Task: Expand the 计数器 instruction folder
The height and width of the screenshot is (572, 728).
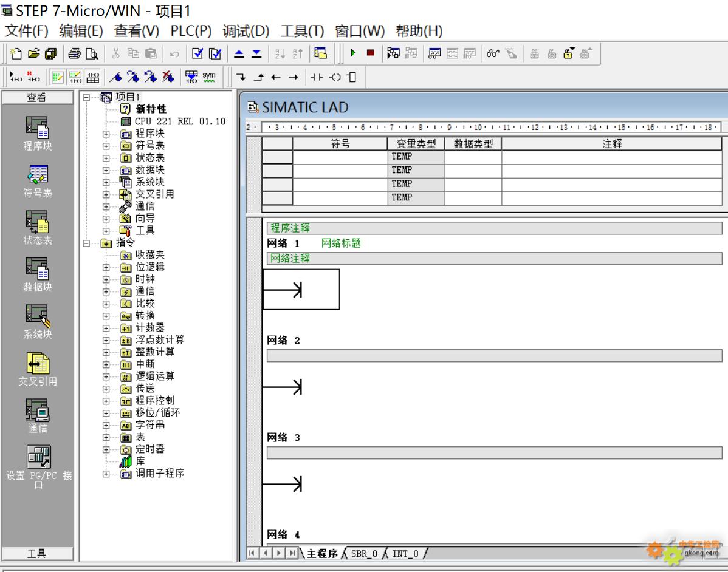Action: 106,328
